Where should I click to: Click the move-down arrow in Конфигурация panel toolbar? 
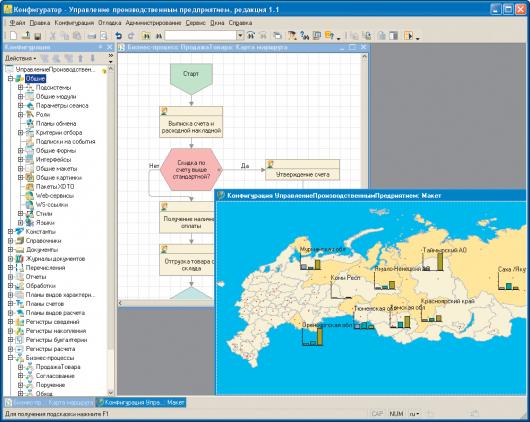(92, 58)
